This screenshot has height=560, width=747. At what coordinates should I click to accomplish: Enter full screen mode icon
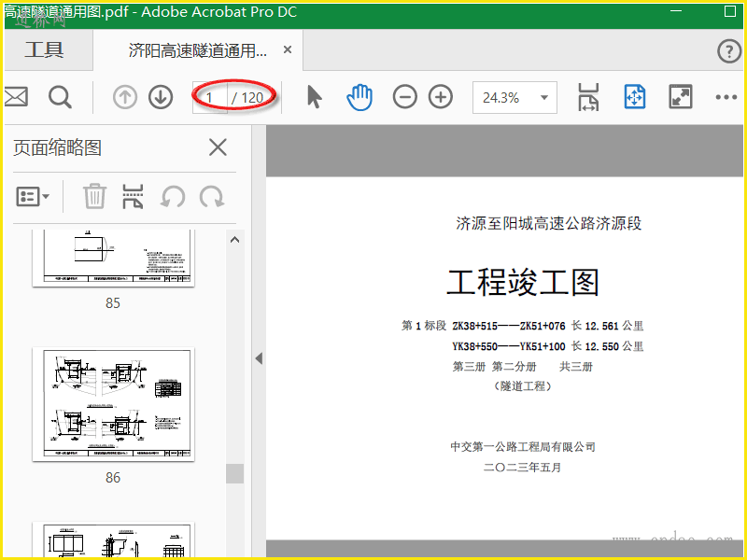click(681, 97)
